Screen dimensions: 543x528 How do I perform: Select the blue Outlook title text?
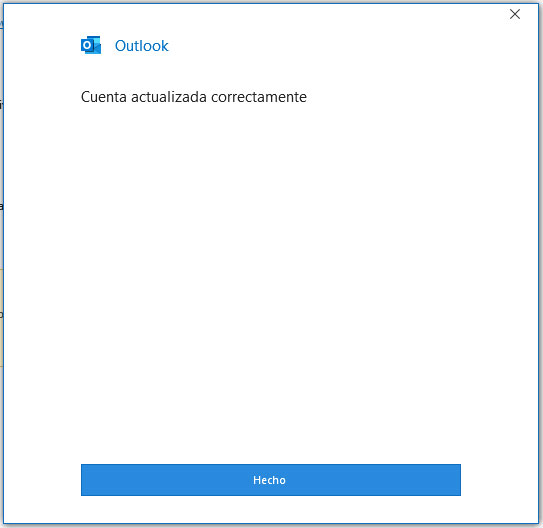pos(141,46)
